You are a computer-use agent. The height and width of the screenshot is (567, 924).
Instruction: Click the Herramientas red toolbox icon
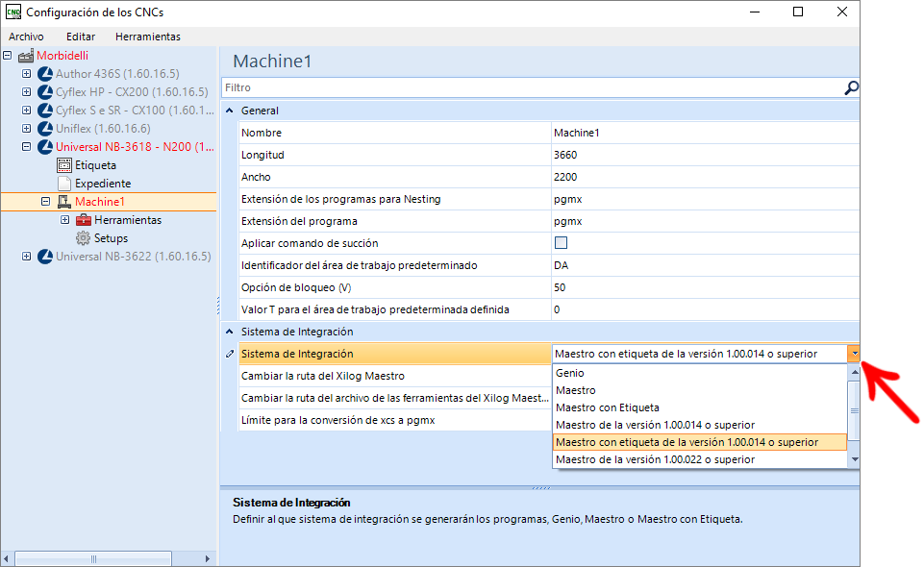[84, 220]
